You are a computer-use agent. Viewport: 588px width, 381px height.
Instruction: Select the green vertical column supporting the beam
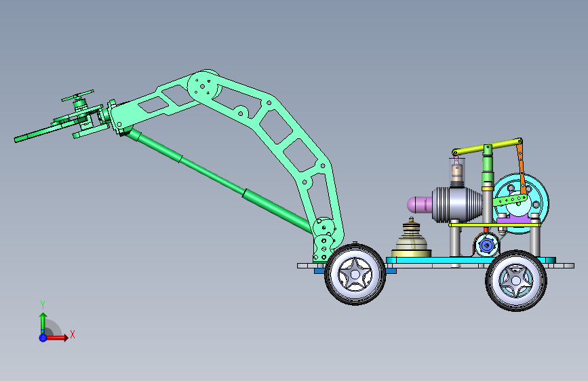click(x=487, y=165)
